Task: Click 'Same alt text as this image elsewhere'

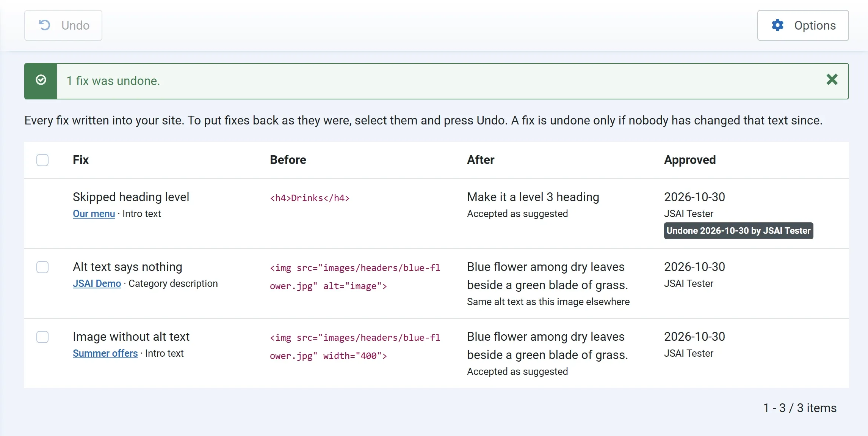Action: [x=548, y=302]
